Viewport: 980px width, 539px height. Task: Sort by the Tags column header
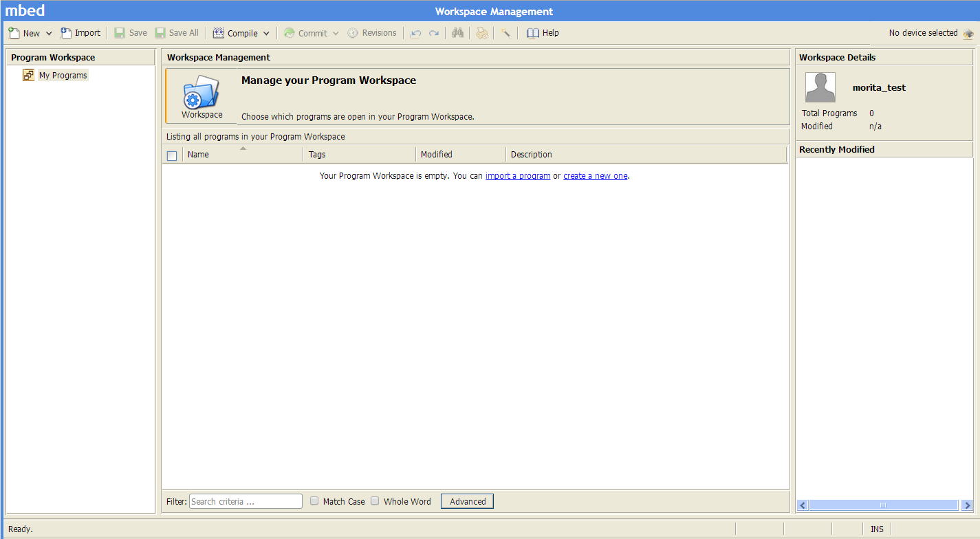pos(360,155)
